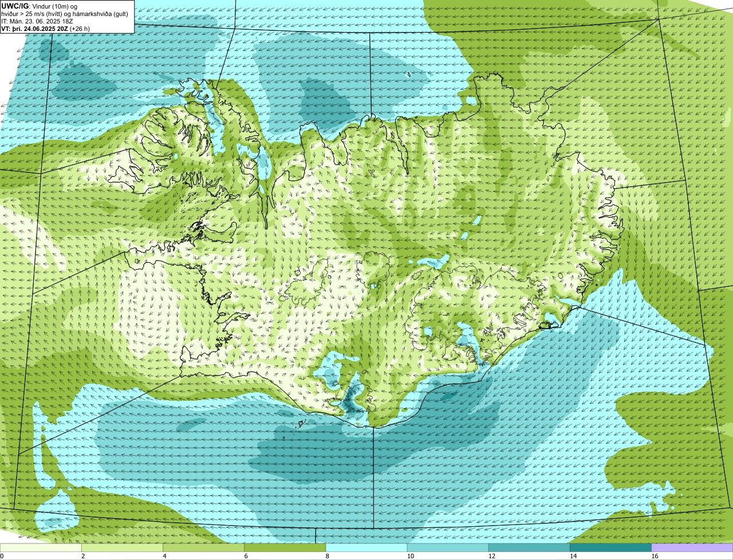The width and height of the screenshot is (733, 560).
Task: Click the legend value label "12"
Action: pyautogui.click(x=491, y=556)
